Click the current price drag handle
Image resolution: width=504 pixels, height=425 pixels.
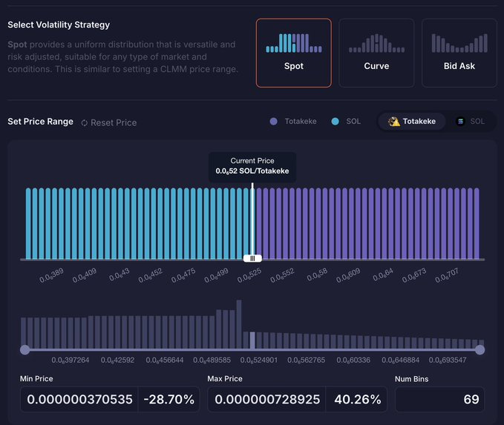coord(252,258)
